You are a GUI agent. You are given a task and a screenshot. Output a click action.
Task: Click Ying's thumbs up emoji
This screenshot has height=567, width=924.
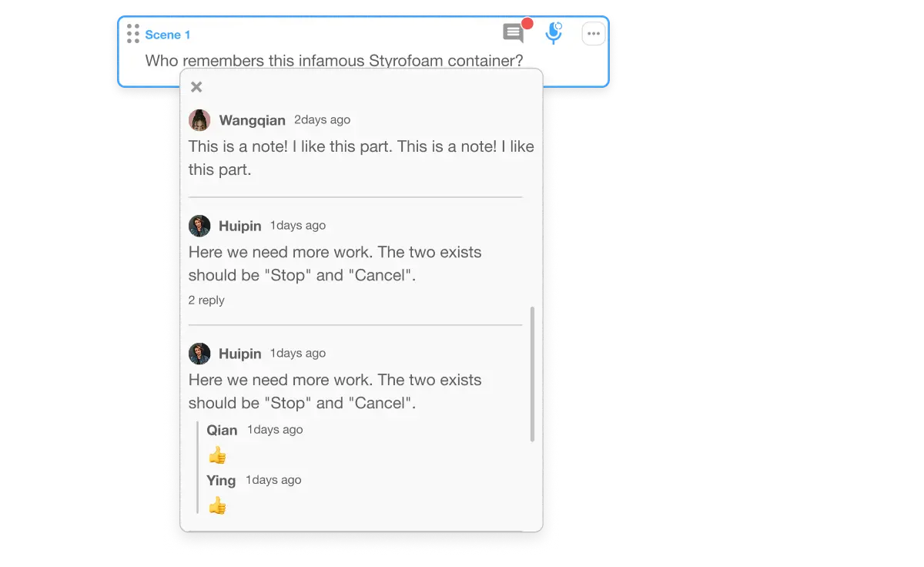coord(217,506)
